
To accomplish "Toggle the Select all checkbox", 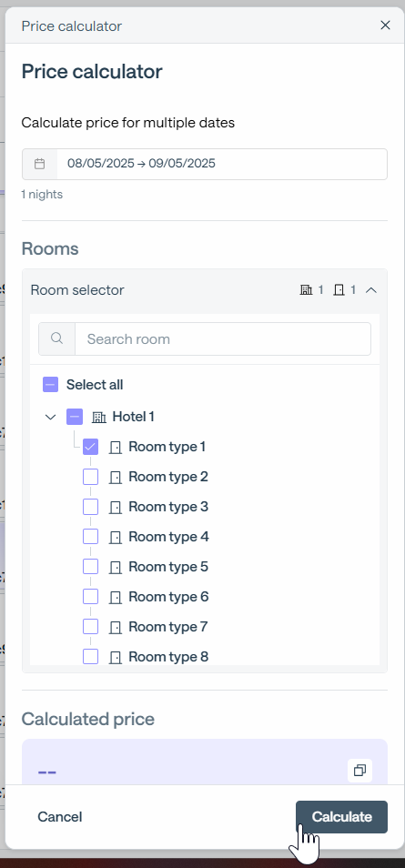I will click(x=50, y=384).
